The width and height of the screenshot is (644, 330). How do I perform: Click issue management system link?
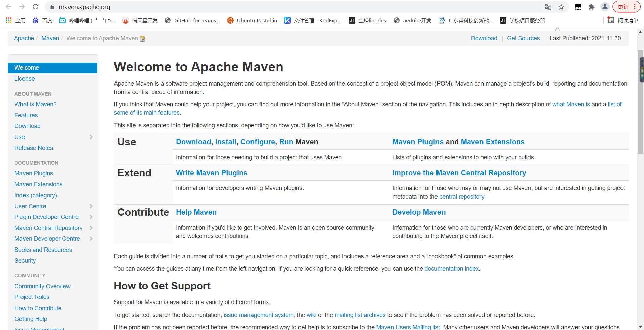(259, 315)
